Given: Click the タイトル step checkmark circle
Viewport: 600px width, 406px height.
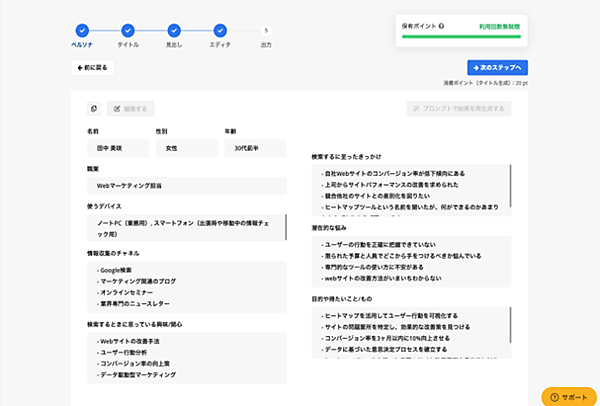Looking at the screenshot, I should pos(128,31).
